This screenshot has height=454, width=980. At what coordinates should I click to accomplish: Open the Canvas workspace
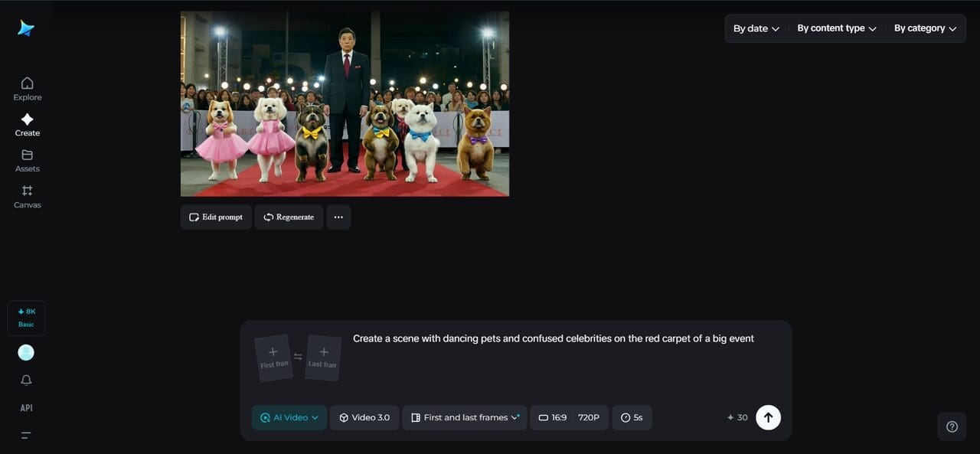click(27, 196)
